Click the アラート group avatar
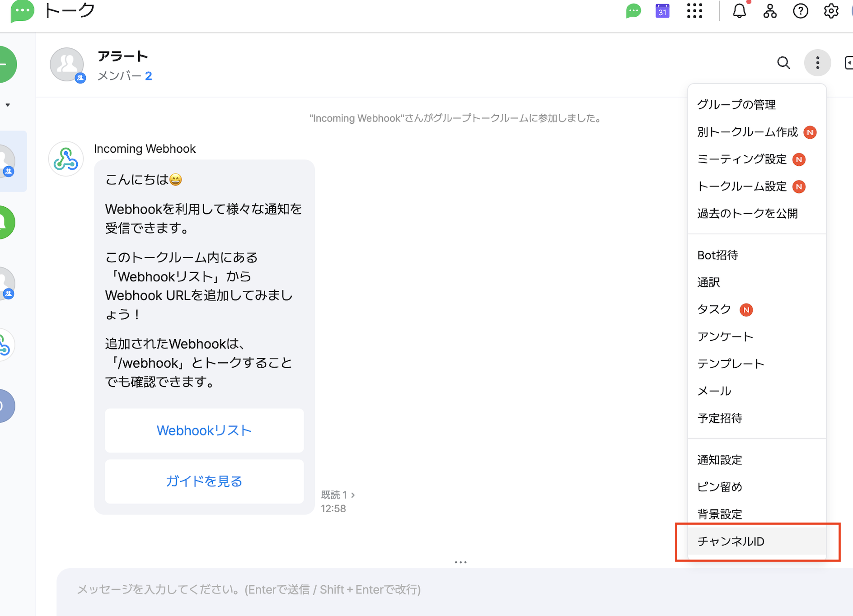 tap(67, 65)
